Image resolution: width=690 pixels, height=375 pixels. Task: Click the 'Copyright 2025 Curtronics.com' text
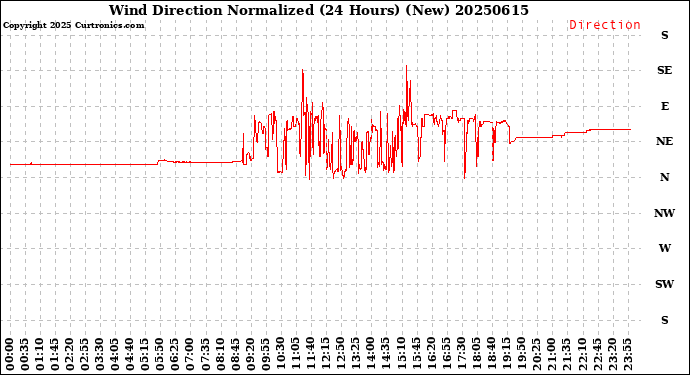point(73,25)
